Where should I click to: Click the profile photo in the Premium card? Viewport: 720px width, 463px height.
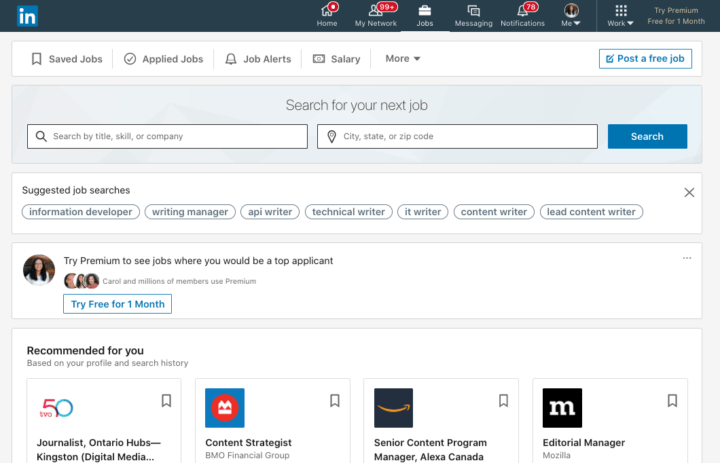point(39,270)
